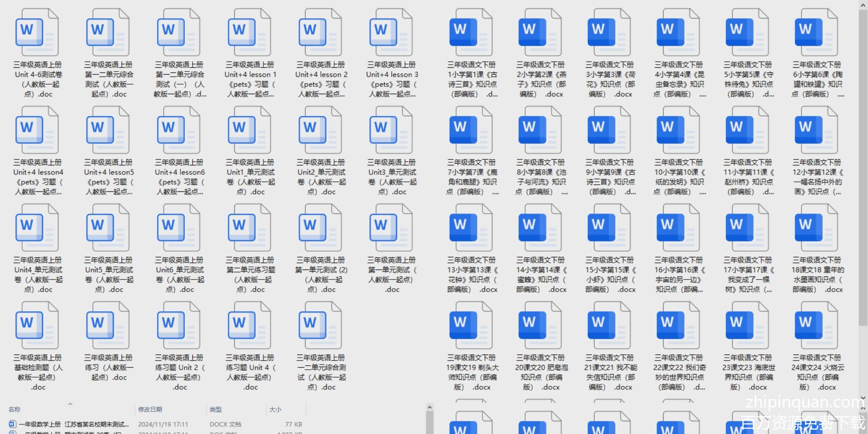
Task: Select 语文下册 第2课《燕子》知识点 docx icon
Action: [x=540, y=32]
